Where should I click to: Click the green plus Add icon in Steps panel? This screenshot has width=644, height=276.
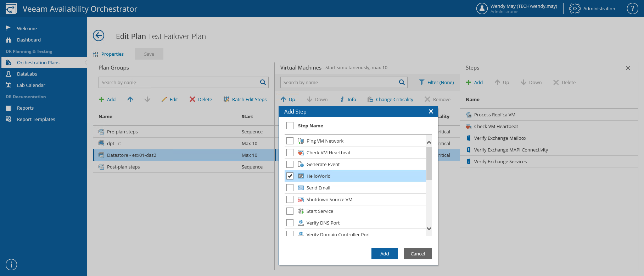tap(469, 82)
